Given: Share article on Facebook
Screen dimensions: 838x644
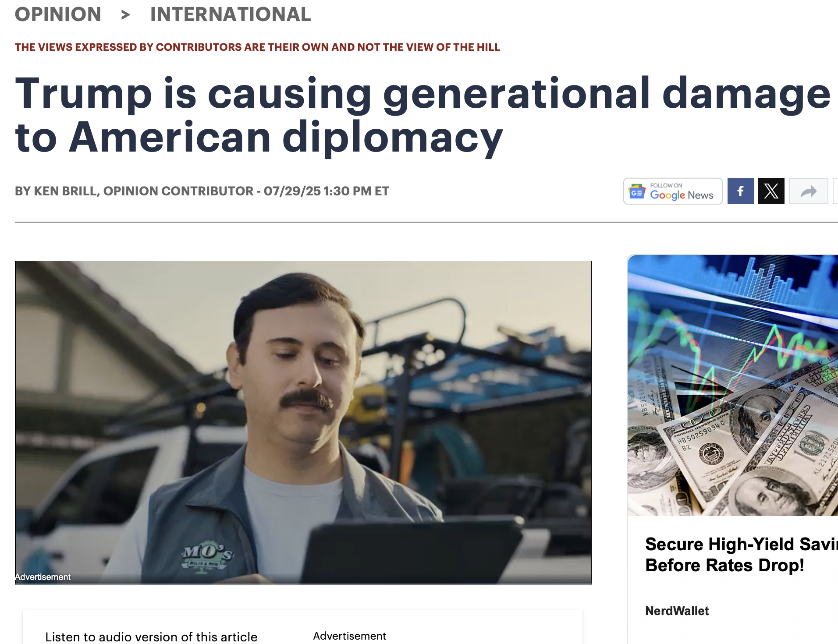Looking at the screenshot, I should tap(741, 191).
